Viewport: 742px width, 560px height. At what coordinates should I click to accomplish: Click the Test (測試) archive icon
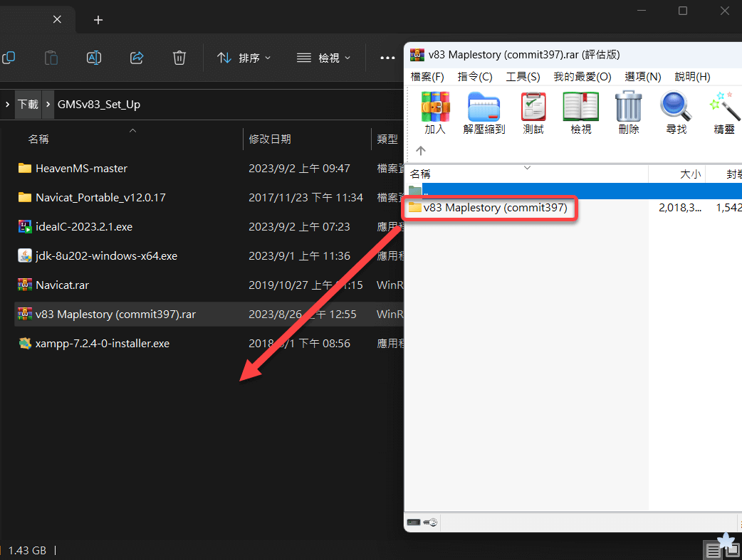533,107
